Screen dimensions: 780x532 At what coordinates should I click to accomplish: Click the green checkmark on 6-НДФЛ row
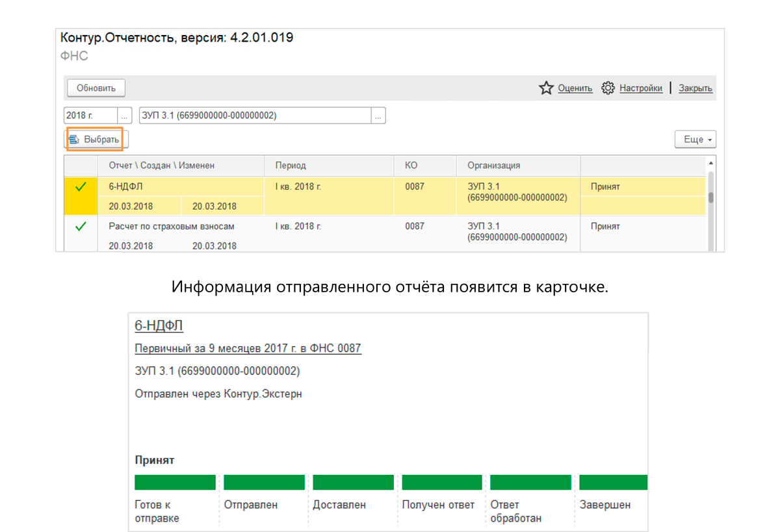pos(81,187)
